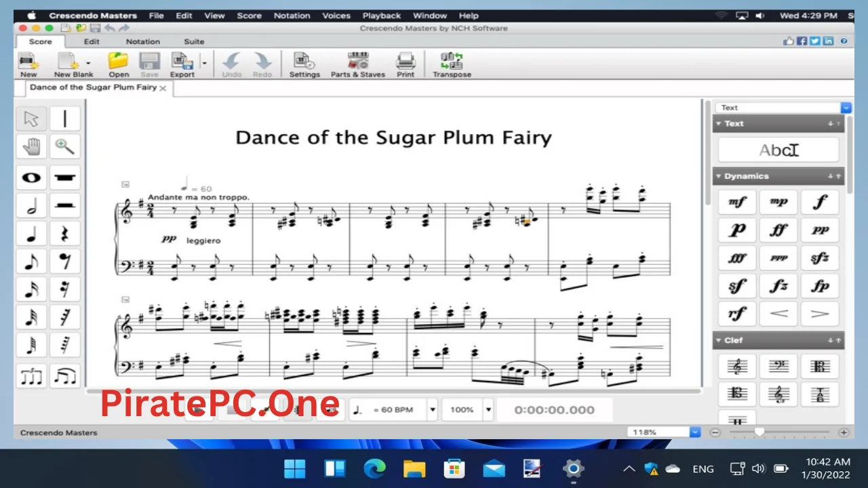Screen dimensions: 868x488
Task: Click the Facebook share icon
Action: [x=802, y=41]
